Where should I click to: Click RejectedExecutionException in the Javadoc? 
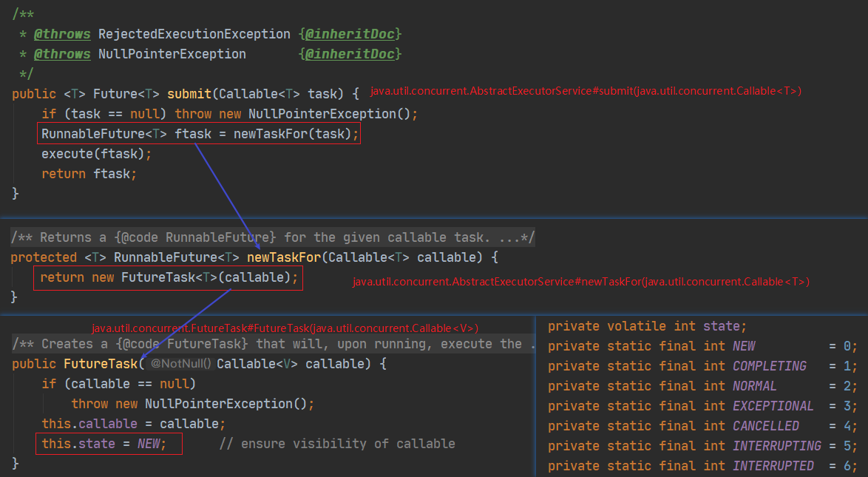pos(194,34)
